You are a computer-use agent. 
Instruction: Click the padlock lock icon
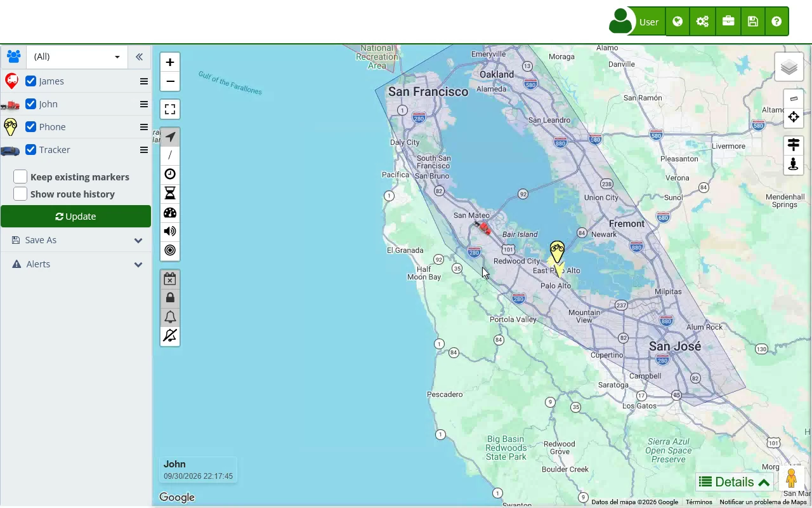tap(170, 298)
